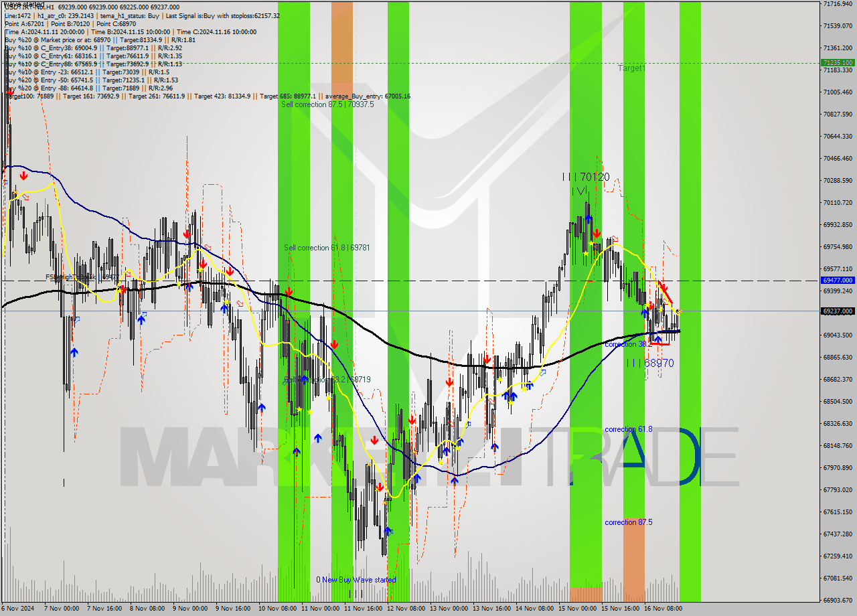
Task: Click the '6 Nov 2024' date label
Action: click(17, 609)
